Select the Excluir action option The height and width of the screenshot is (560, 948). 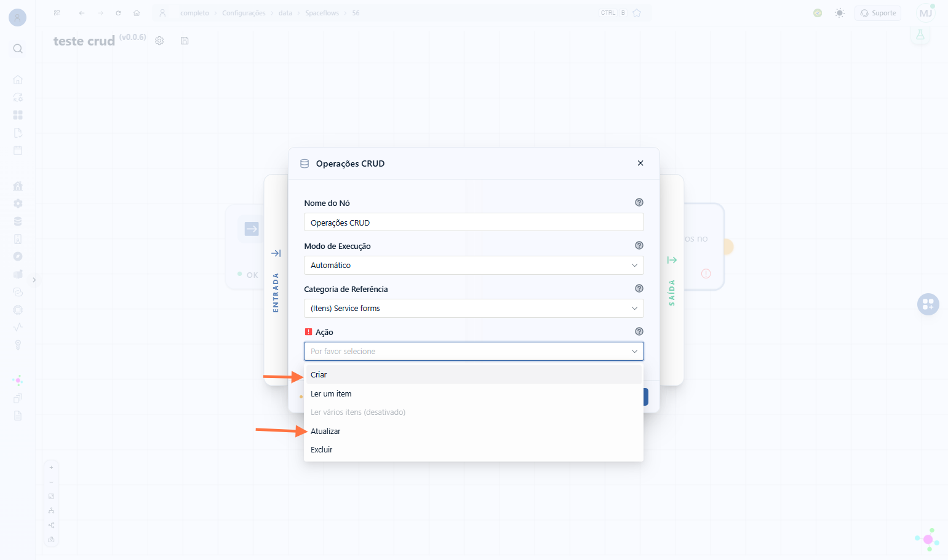click(474, 449)
